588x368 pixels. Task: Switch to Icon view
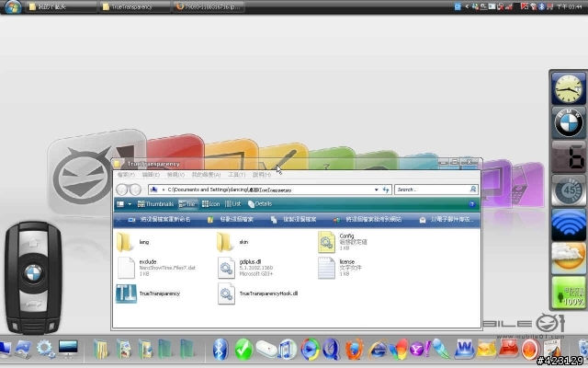coord(210,204)
